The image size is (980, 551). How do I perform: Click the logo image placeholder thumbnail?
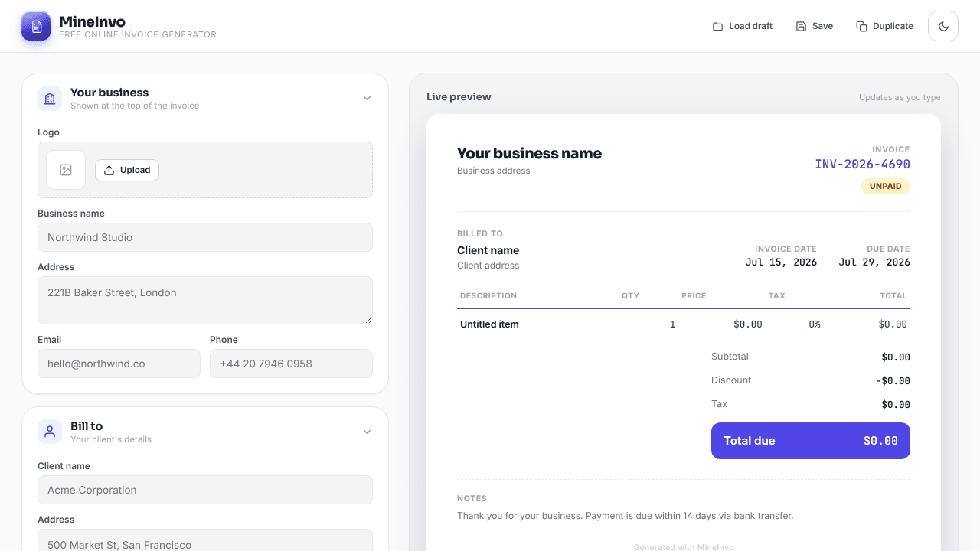coord(66,170)
